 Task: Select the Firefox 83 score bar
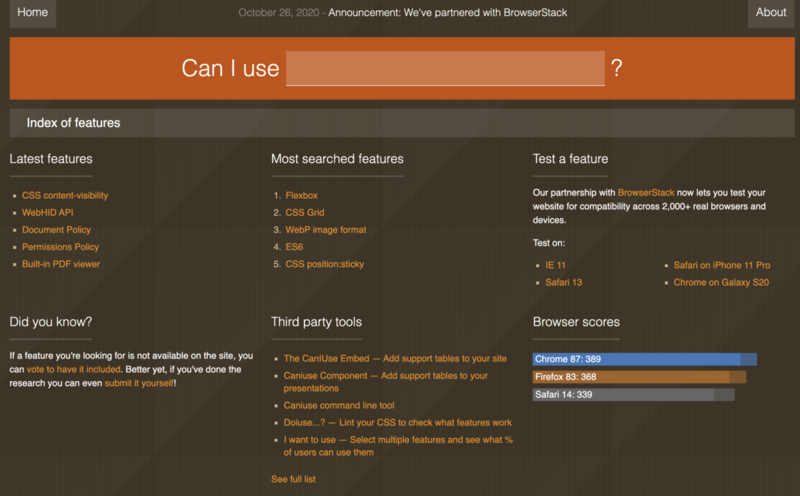639,377
